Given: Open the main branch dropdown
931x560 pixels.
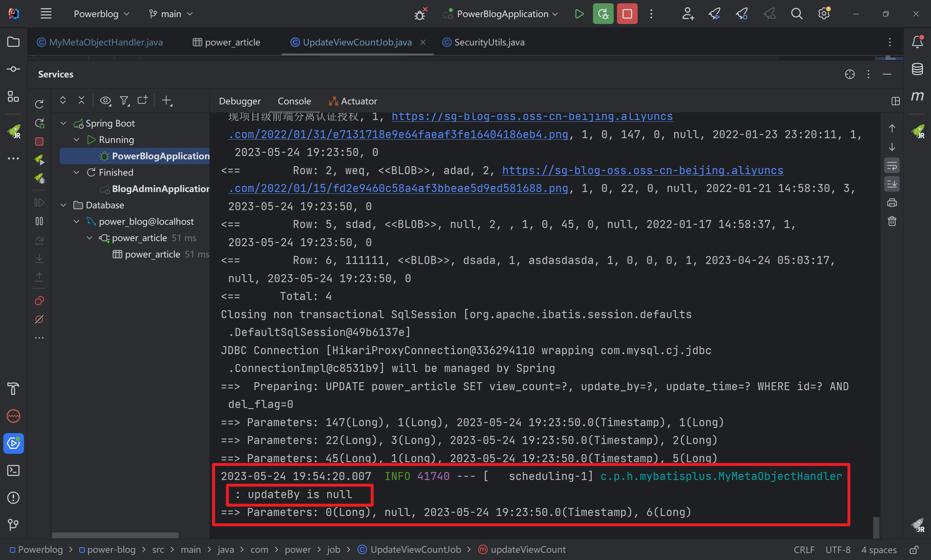Looking at the screenshot, I should click(x=171, y=14).
